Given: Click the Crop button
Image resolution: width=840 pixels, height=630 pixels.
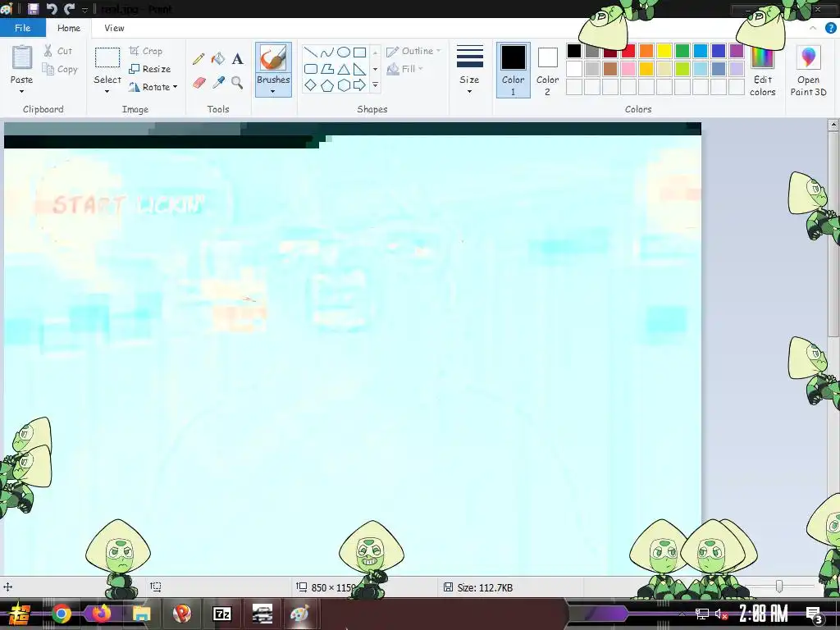Looking at the screenshot, I should (146, 51).
